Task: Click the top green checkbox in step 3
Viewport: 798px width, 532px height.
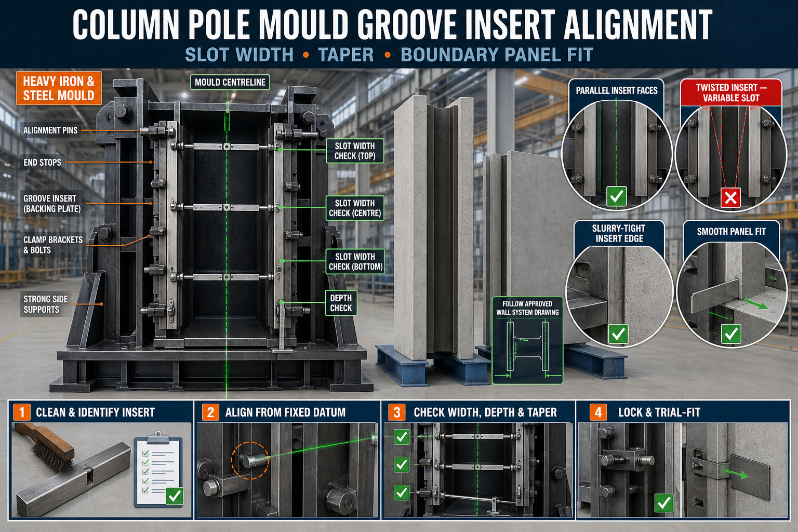Action: tap(402, 436)
